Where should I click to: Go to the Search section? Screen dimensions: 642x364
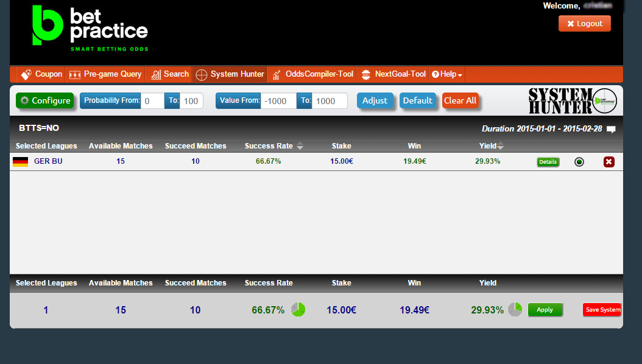169,74
